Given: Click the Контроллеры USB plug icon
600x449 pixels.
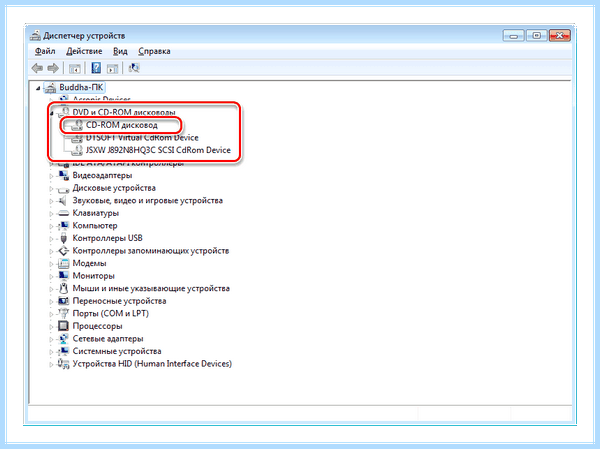Looking at the screenshot, I should [x=63, y=238].
